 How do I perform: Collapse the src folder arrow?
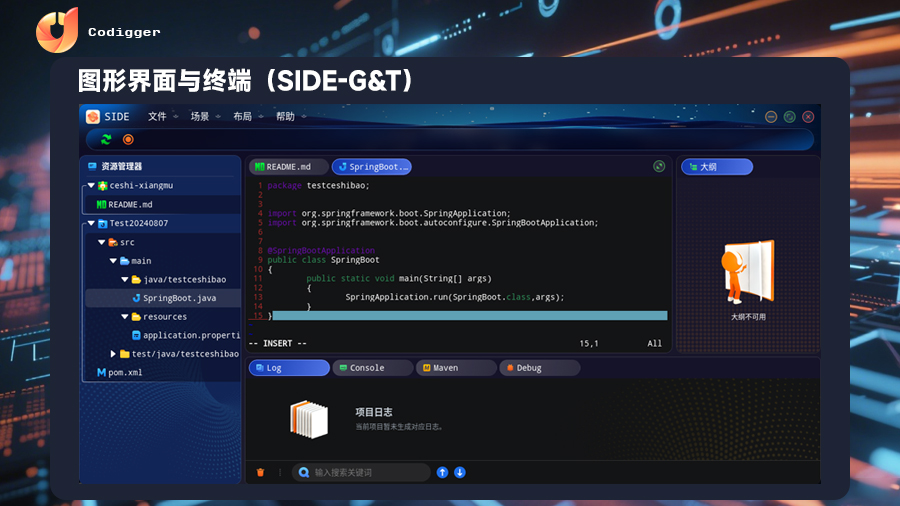pos(102,242)
